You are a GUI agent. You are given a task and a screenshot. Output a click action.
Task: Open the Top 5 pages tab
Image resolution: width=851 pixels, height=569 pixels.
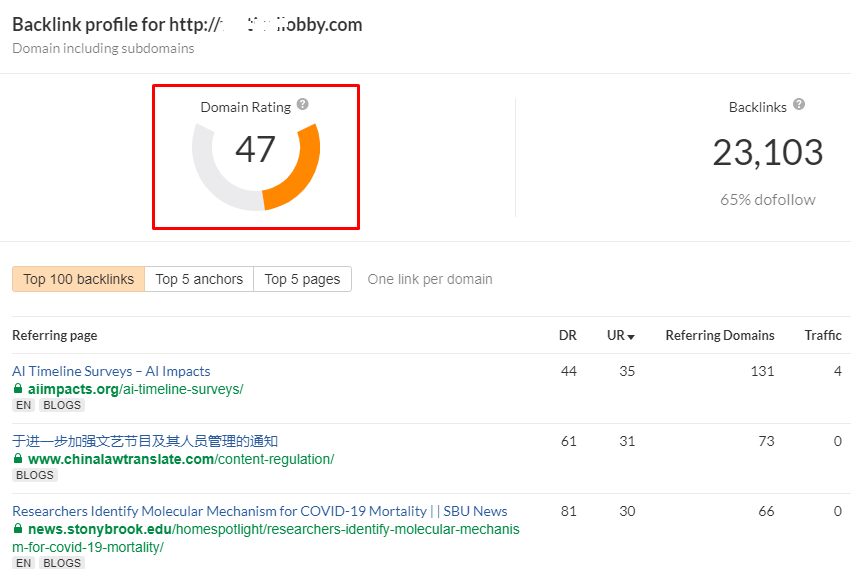click(302, 279)
